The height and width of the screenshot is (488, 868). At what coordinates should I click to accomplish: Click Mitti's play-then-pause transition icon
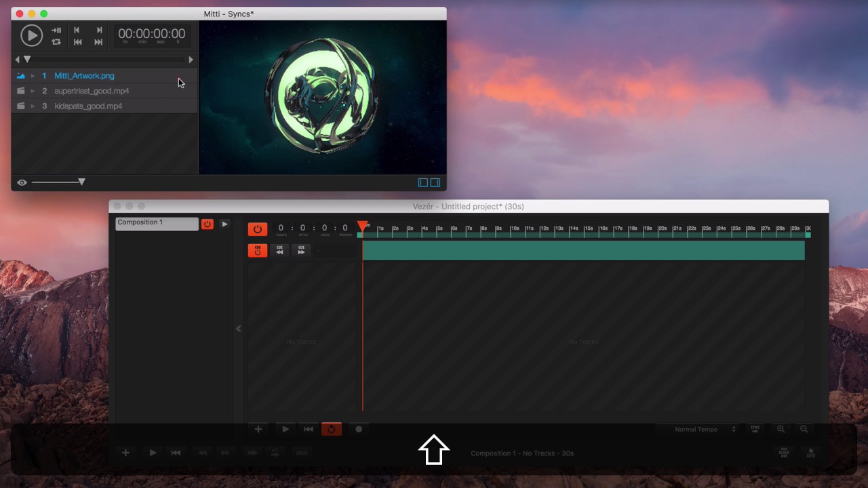coord(56,30)
